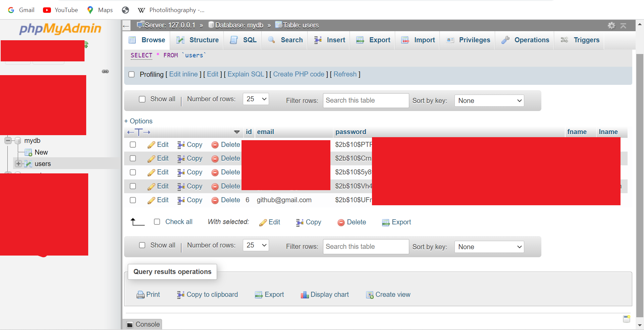Screen dimensions: 644x330
Task: Click the Display chart bar icon
Action: point(305,295)
